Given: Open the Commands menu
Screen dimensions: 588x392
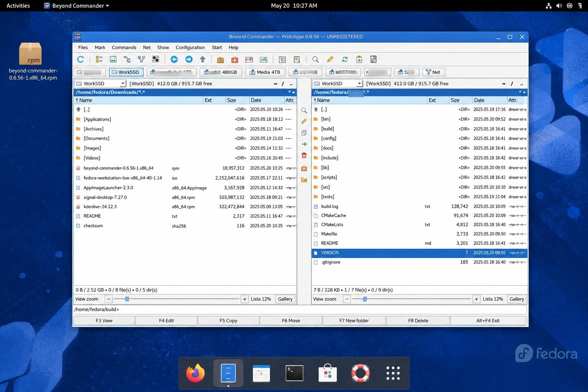Looking at the screenshot, I should tap(124, 47).
